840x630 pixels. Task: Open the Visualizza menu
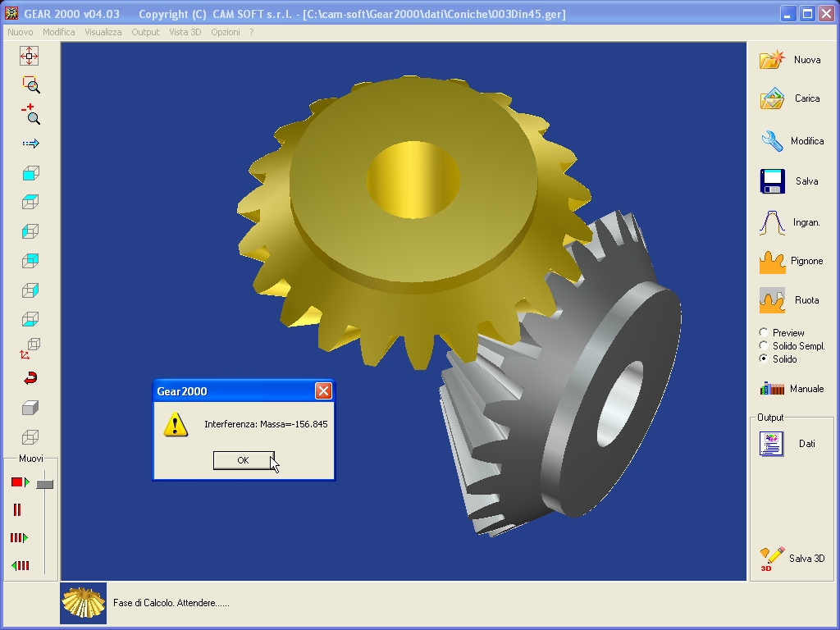103,32
